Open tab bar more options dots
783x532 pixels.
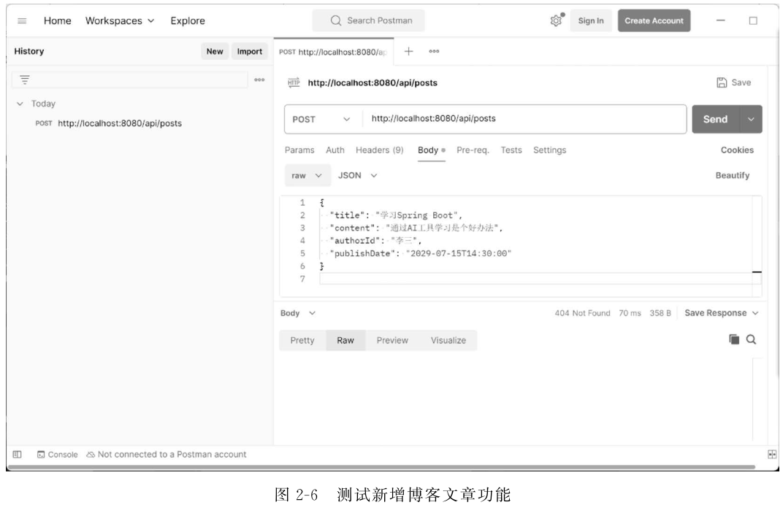coord(434,51)
